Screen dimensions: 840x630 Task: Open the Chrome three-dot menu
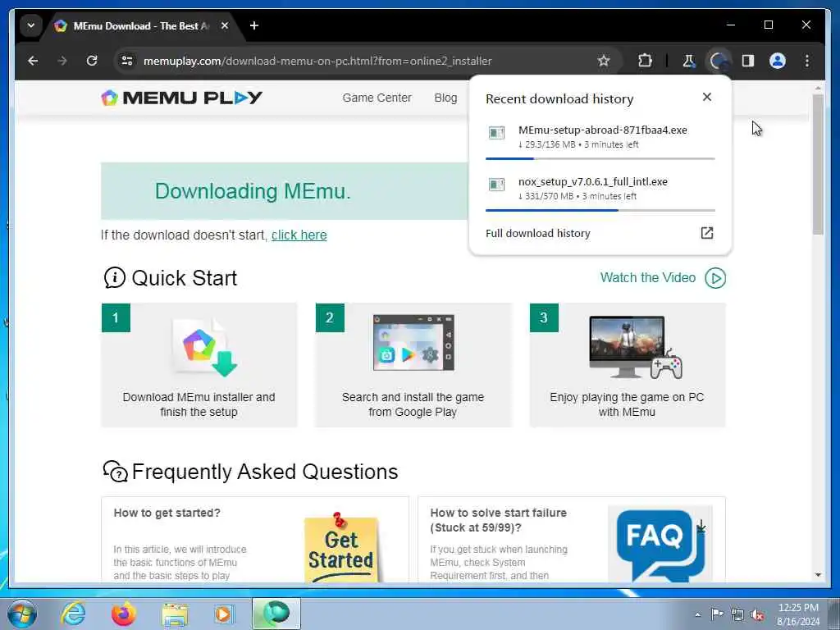(807, 61)
